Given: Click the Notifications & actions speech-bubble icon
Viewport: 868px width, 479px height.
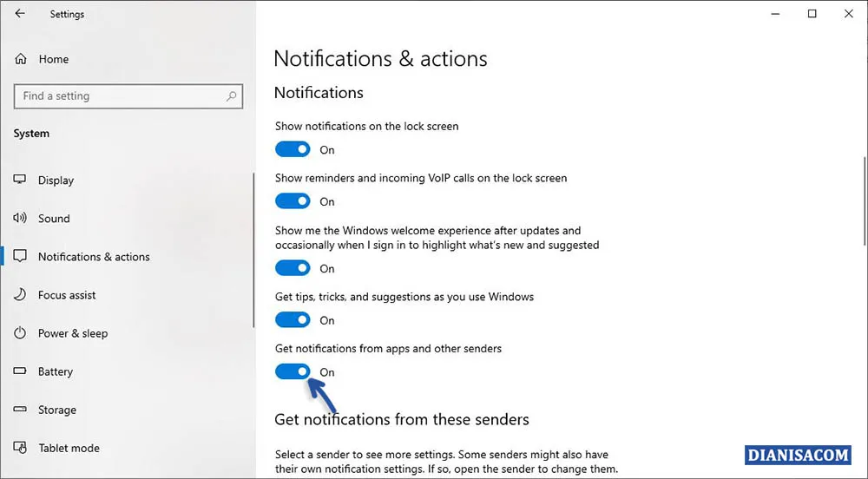Looking at the screenshot, I should pos(20,256).
